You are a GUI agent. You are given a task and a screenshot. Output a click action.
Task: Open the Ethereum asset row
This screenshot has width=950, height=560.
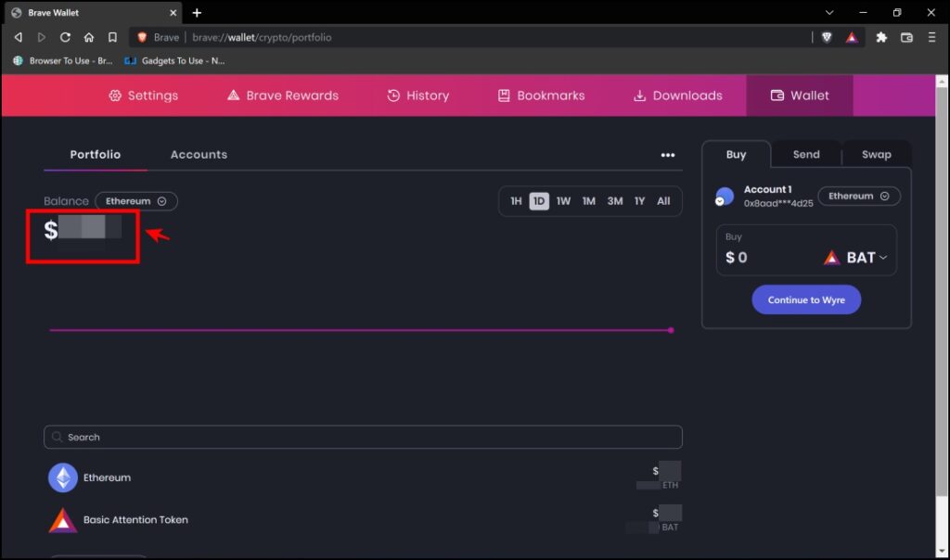pos(363,477)
